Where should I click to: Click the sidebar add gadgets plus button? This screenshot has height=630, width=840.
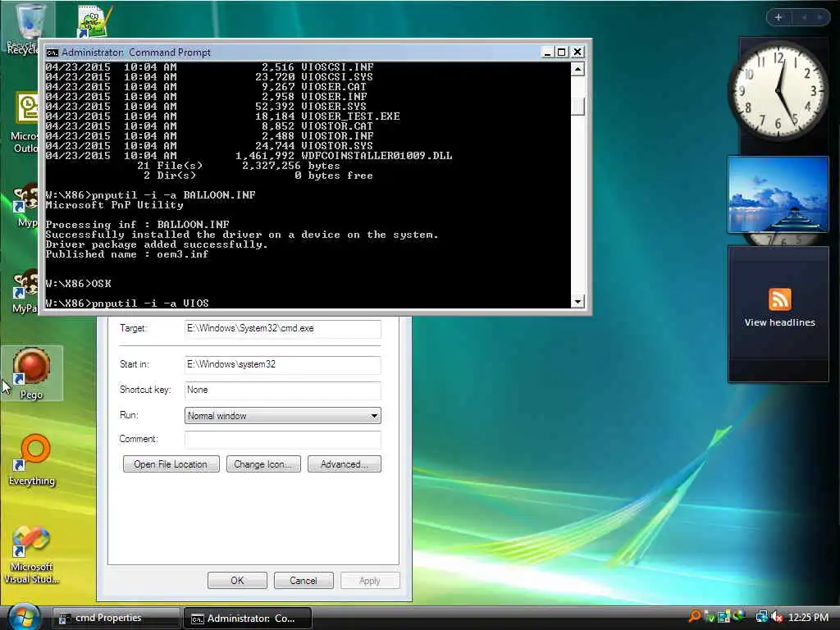coord(778,17)
